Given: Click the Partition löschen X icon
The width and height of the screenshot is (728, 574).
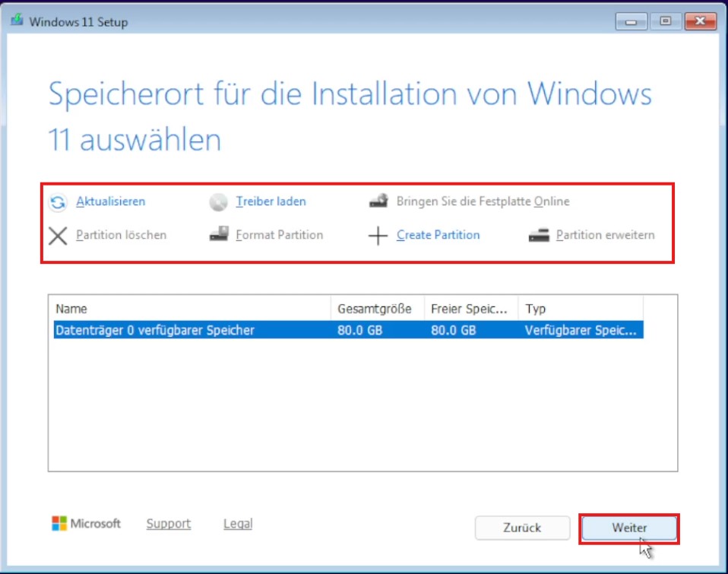Looking at the screenshot, I should pos(58,236).
